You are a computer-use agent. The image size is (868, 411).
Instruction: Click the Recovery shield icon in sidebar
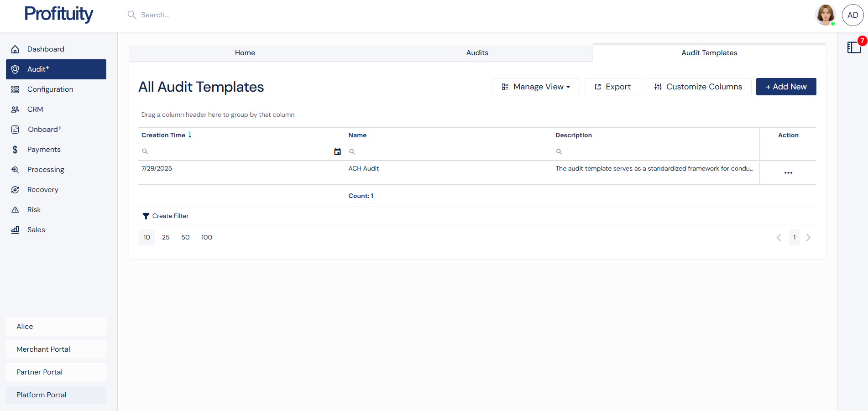[x=15, y=189]
